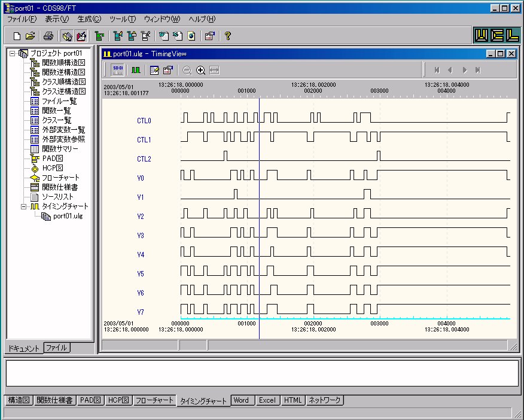Image resolution: width=524 pixels, height=420 pixels.
Task: Select the Excel tab at the bottom
Action: click(x=267, y=400)
